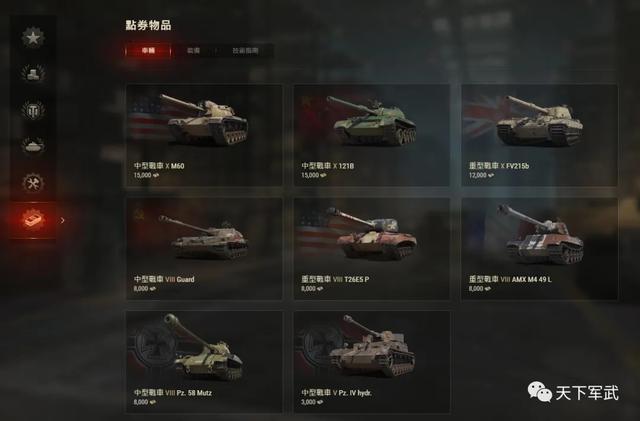Viewport: 640px width, 421px height.
Task: Open the X 121B medium tank card
Action: pyautogui.click(x=372, y=136)
